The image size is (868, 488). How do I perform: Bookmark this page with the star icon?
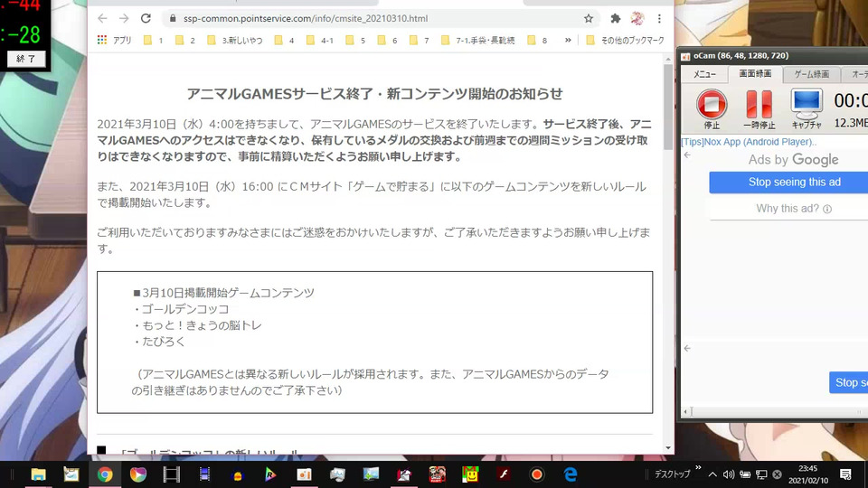[x=589, y=18]
